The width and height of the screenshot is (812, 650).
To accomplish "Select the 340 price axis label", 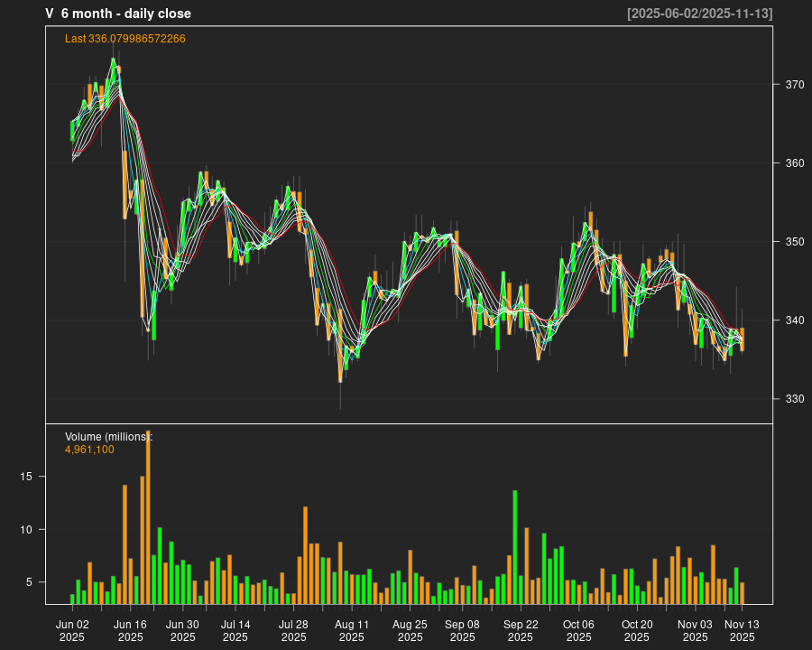I will (795, 320).
